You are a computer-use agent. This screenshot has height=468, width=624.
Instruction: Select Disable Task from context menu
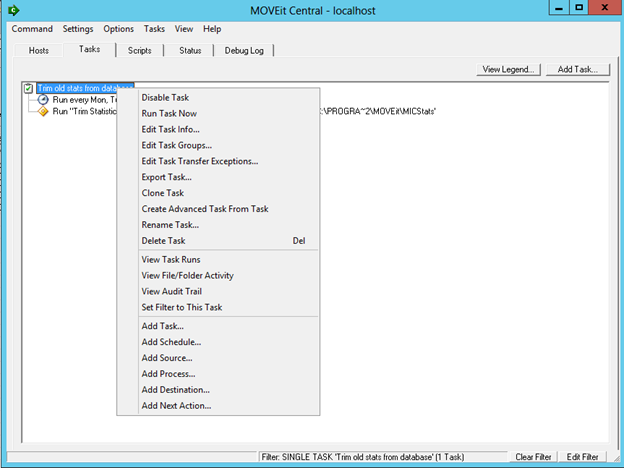coord(218,98)
